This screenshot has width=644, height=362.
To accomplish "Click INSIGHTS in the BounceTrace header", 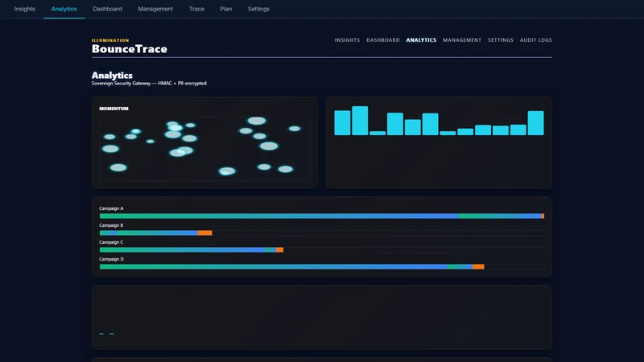I will (347, 40).
